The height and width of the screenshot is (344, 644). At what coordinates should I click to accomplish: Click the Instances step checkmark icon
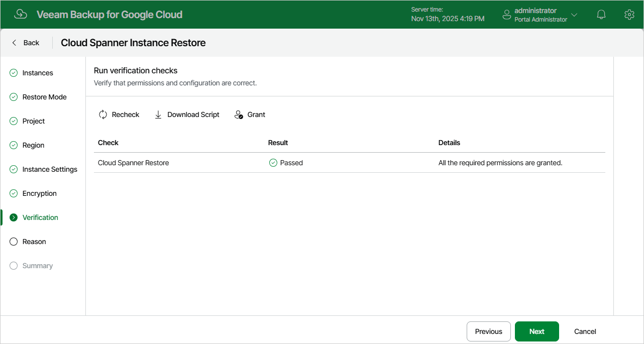[14, 73]
